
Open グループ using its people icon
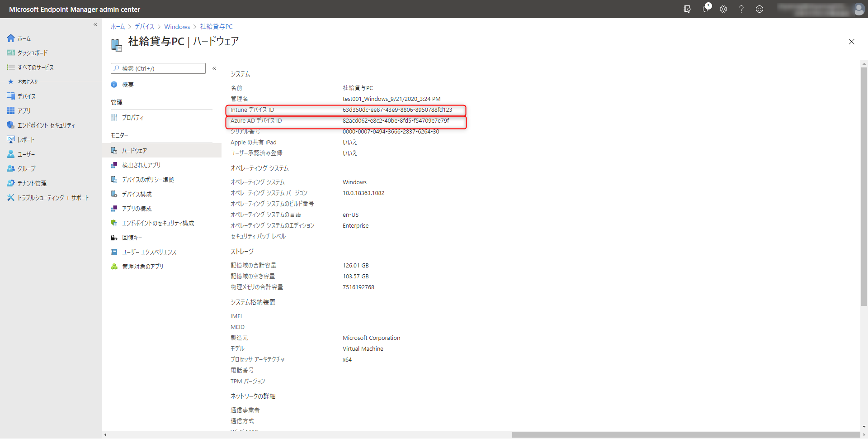[11, 168]
